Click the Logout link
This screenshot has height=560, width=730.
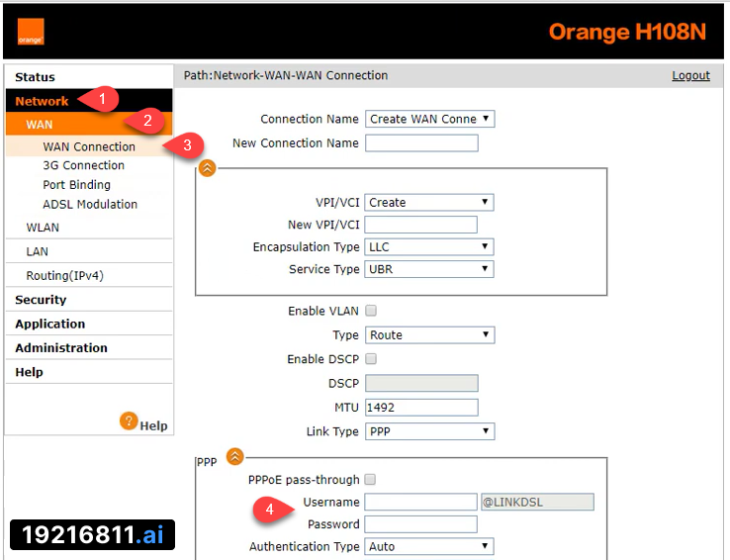(690, 75)
